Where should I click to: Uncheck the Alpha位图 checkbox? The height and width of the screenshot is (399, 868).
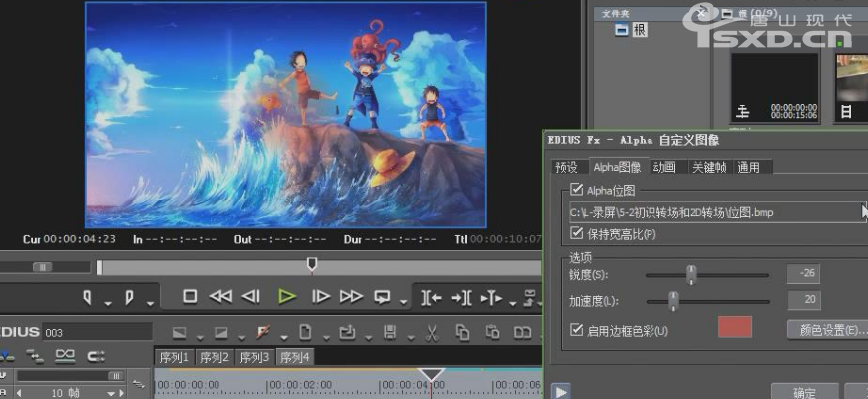pos(576,190)
